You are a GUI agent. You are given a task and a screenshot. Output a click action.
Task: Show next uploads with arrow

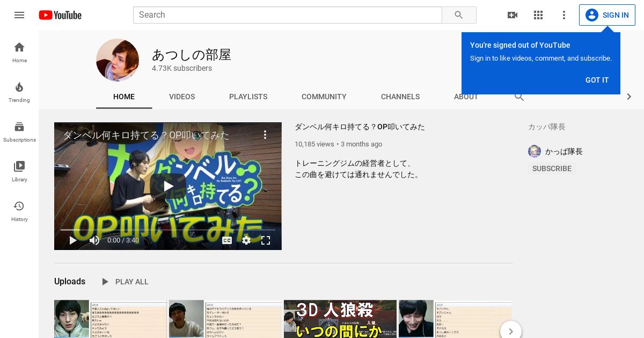tap(510, 331)
